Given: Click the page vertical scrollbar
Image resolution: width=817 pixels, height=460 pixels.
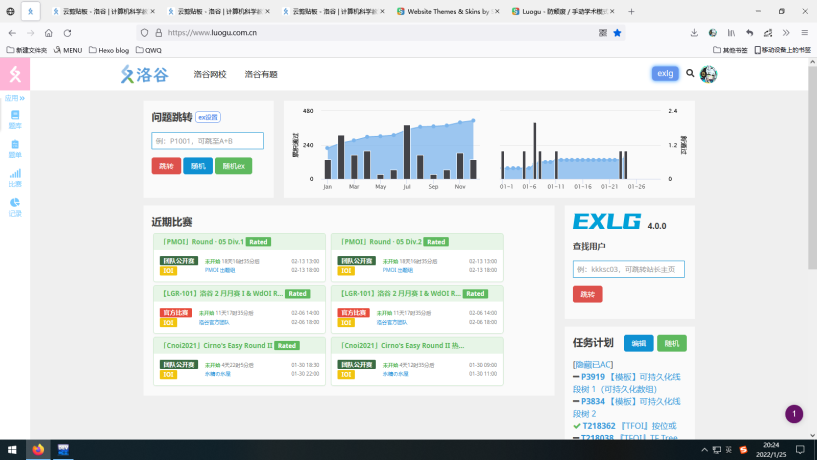Looking at the screenshot, I should tap(812, 168).
